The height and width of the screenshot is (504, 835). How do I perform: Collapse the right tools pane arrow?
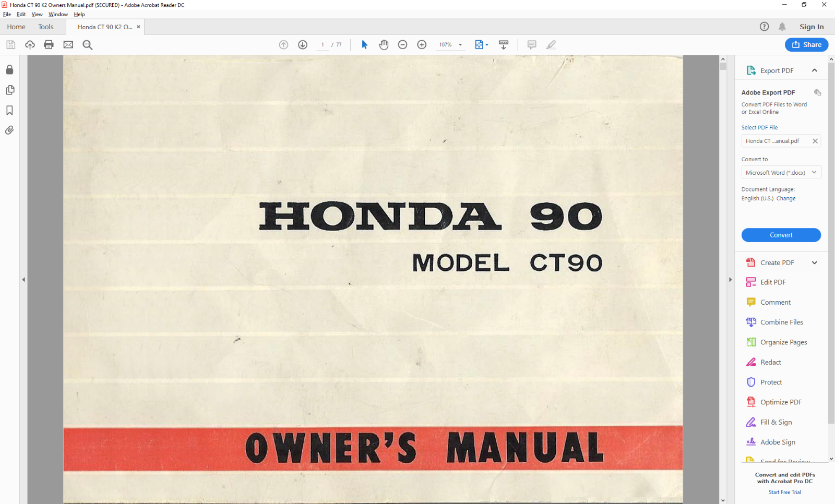730,280
